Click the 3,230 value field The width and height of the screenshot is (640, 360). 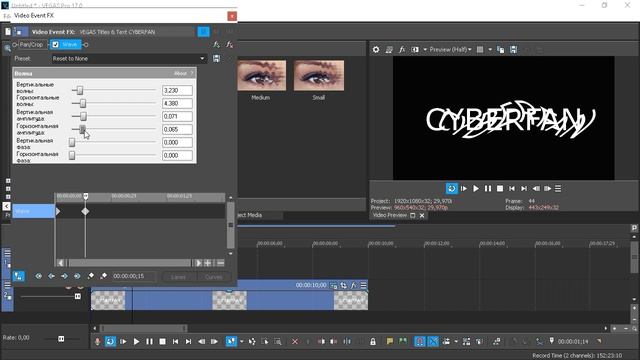pyautogui.click(x=177, y=90)
